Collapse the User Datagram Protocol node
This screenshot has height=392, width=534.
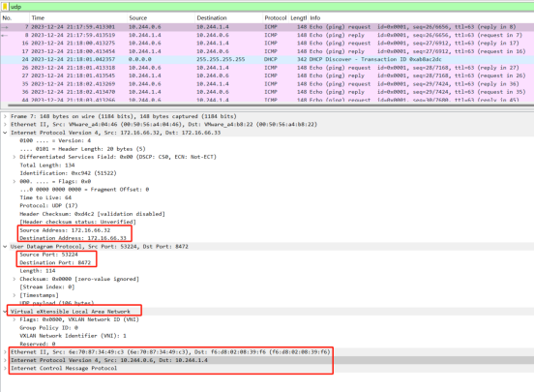click(5, 247)
